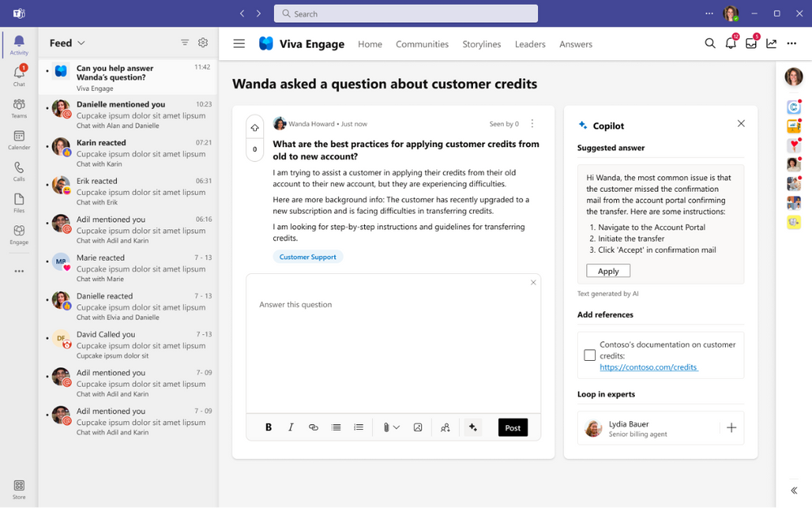Upvote Wanda's question
The width and height of the screenshot is (812, 508).
click(x=254, y=128)
